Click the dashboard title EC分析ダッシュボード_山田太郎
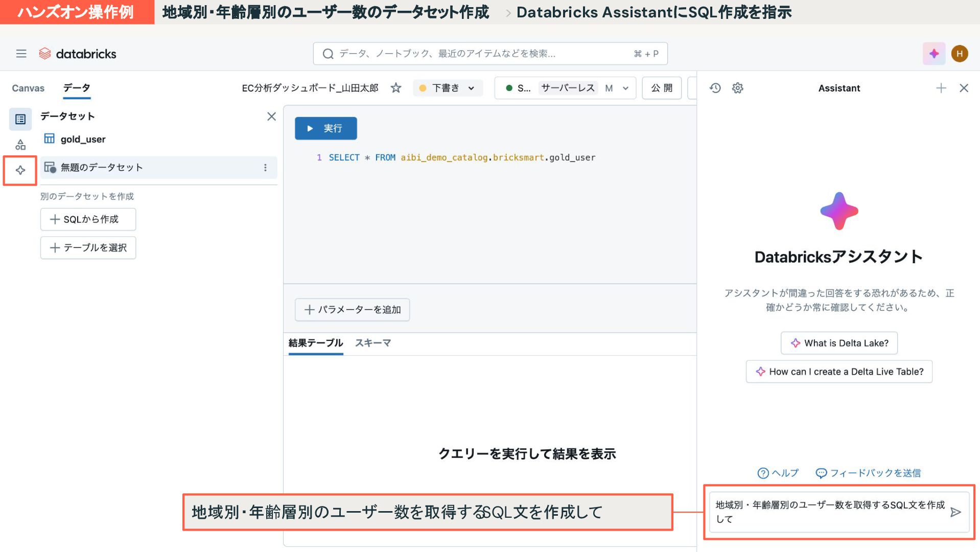This screenshot has height=552, width=980. (x=310, y=88)
